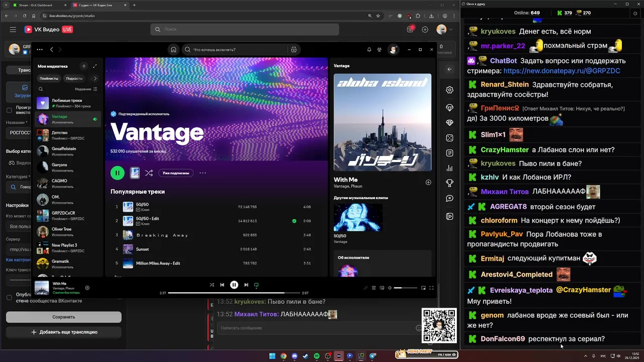Toggle Опубликовать на стене checkbox
Image resolution: width=644 pixels, height=362 pixels.
click(x=9, y=297)
